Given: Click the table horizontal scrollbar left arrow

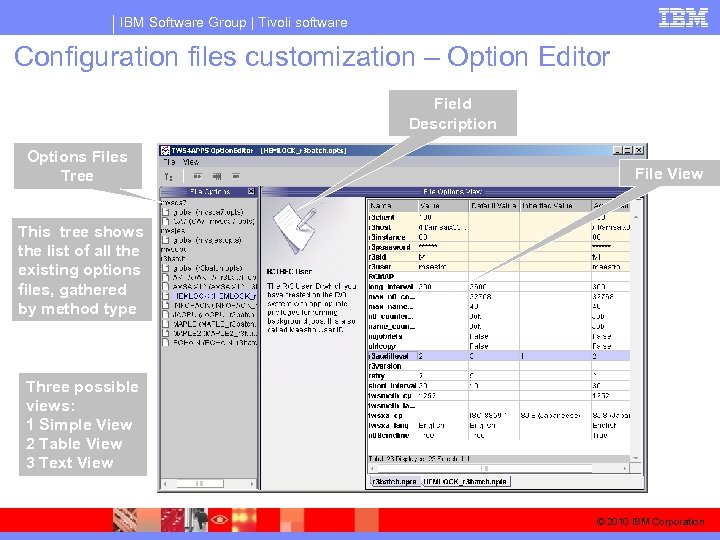Looking at the screenshot, I should tap(372, 468).
